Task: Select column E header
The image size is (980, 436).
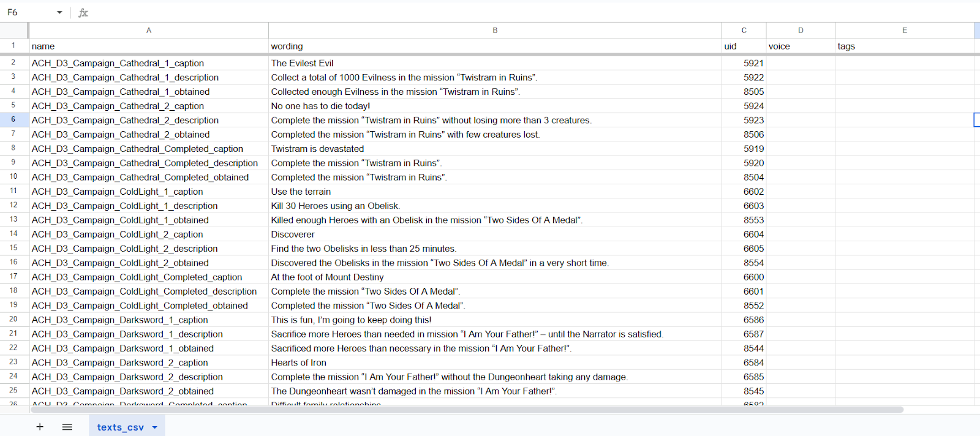Action: coord(904,30)
